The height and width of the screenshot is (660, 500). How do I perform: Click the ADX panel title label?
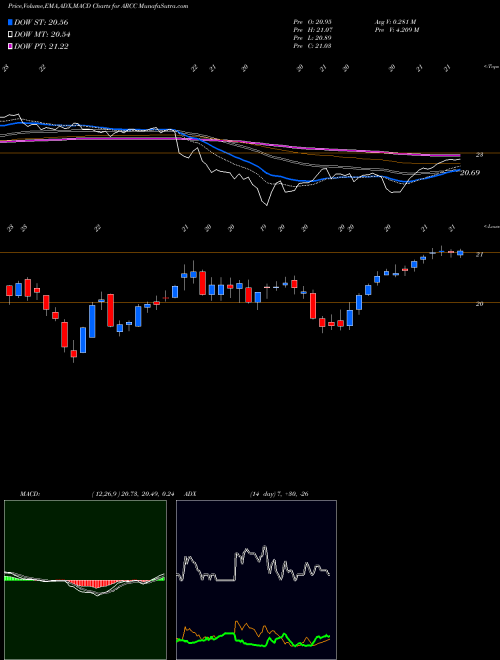coord(191,494)
